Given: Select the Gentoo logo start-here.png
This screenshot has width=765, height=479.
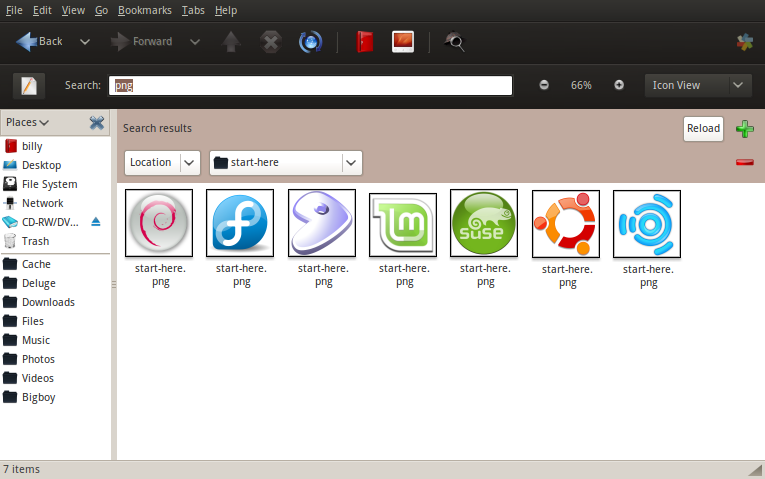Looking at the screenshot, I should click(x=322, y=223).
